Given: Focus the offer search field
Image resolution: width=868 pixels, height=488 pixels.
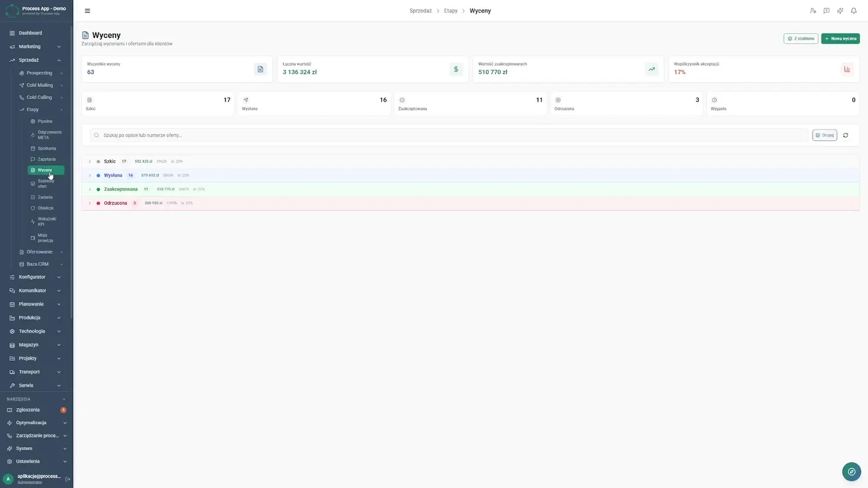Looking at the screenshot, I should point(449,135).
